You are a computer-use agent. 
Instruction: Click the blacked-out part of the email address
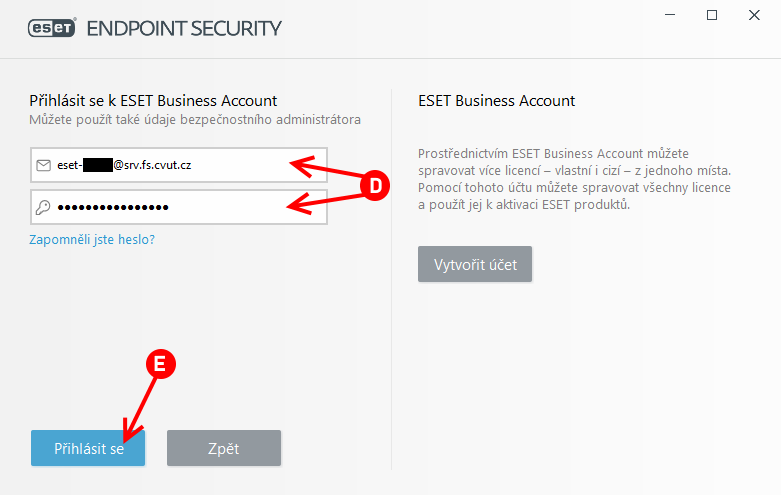98,165
